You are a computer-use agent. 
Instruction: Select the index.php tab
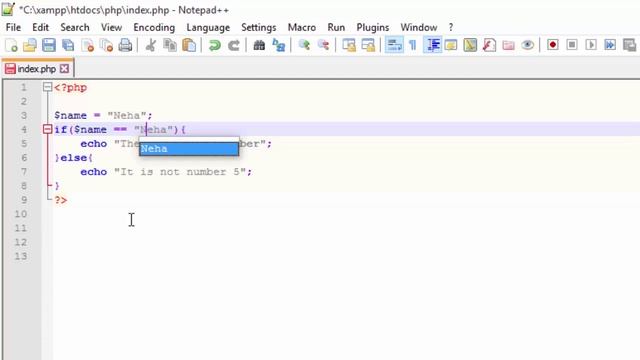pos(36,69)
